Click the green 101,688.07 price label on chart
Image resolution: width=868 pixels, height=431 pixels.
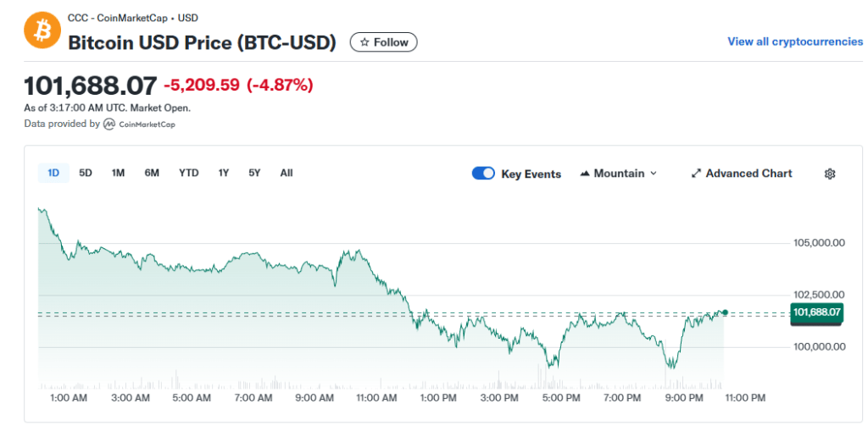pyautogui.click(x=816, y=312)
